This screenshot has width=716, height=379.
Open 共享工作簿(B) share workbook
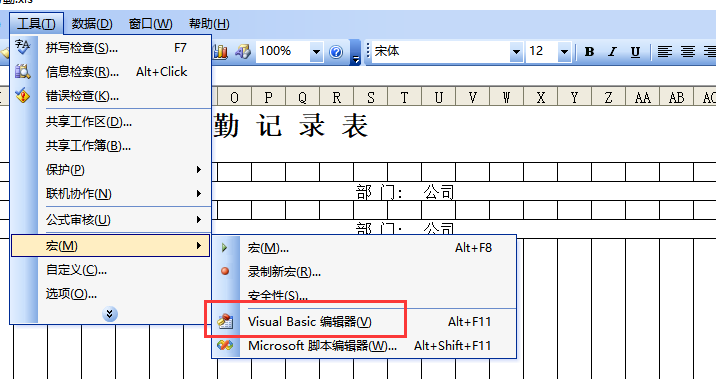click(x=111, y=146)
